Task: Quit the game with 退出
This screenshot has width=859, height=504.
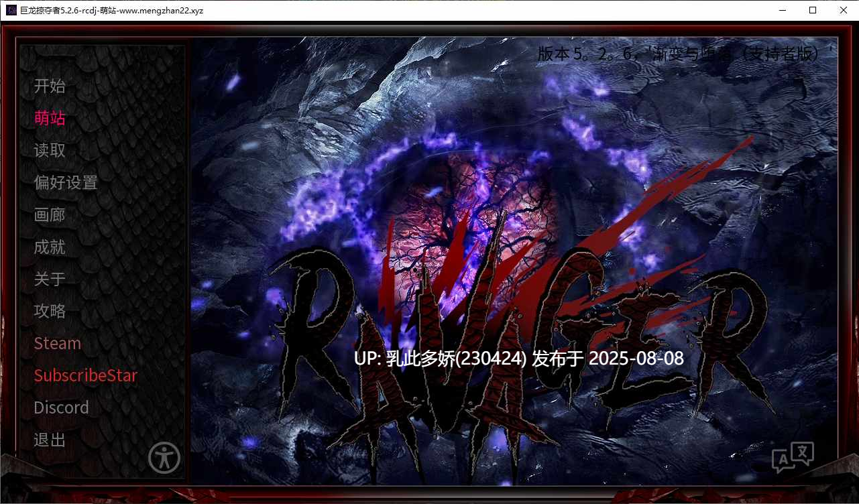Action: point(50,440)
